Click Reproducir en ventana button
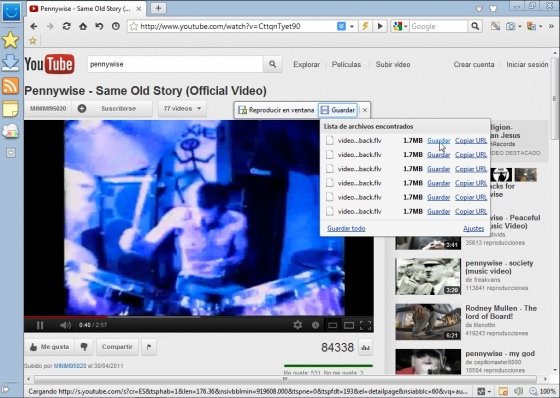 pos(276,110)
